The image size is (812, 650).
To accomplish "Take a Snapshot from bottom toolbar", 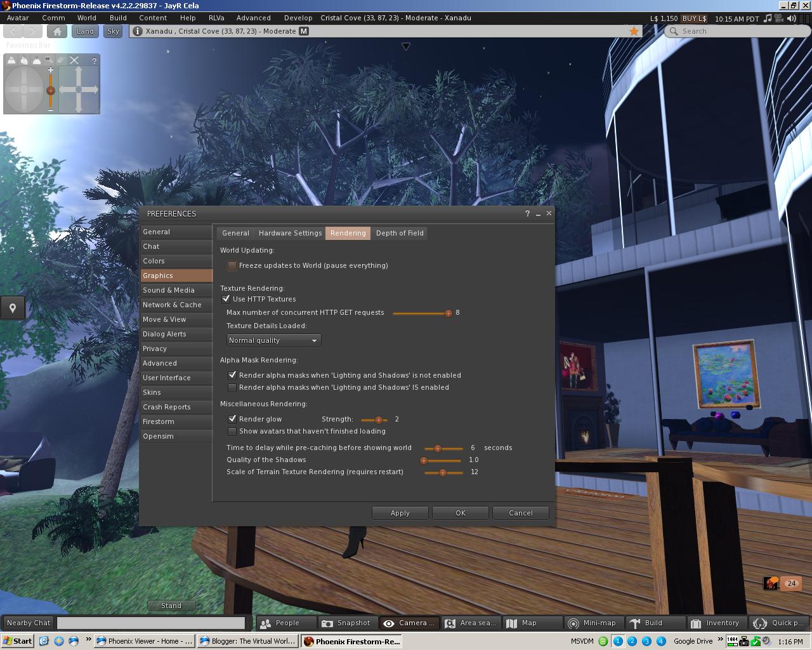I will (x=348, y=623).
